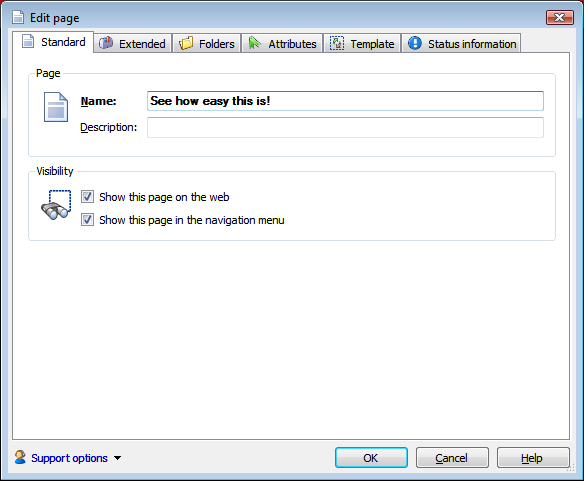Click the Support options person icon
The height and width of the screenshot is (481, 584).
coord(20,457)
